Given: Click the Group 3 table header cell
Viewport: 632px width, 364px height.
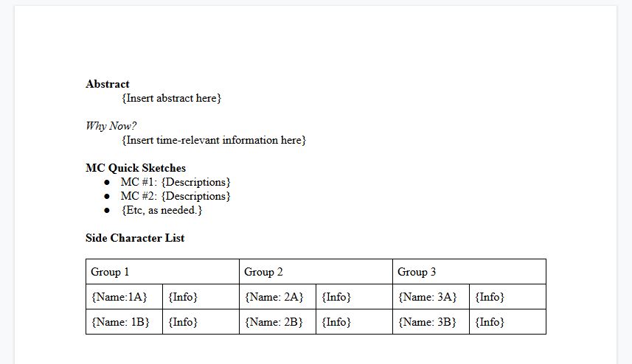Looking at the screenshot, I should (x=469, y=272).
